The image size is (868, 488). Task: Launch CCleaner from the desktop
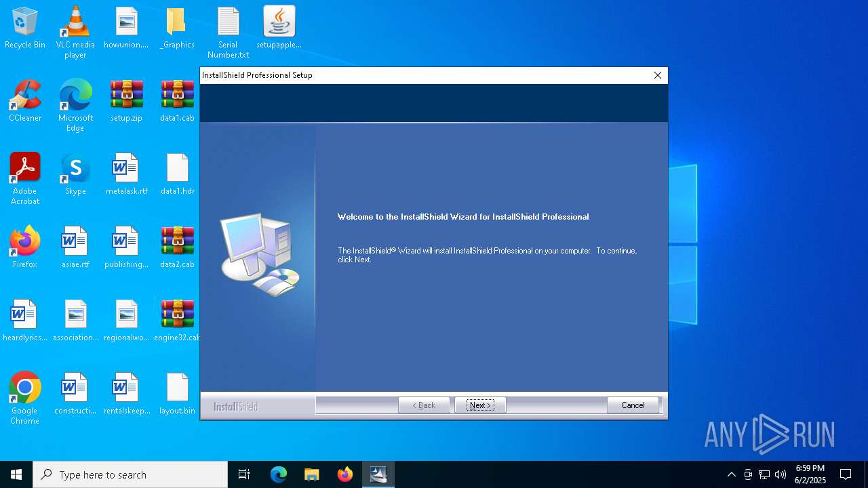pyautogui.click(x=25, y=102)
